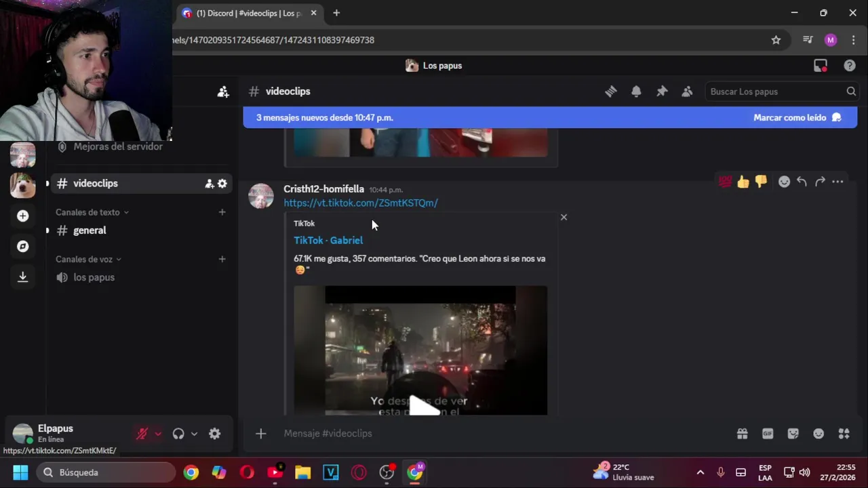Click new messages banner 3 mensajes nuevos
Viewport: 868px width, 488px height.
(325, 117)
